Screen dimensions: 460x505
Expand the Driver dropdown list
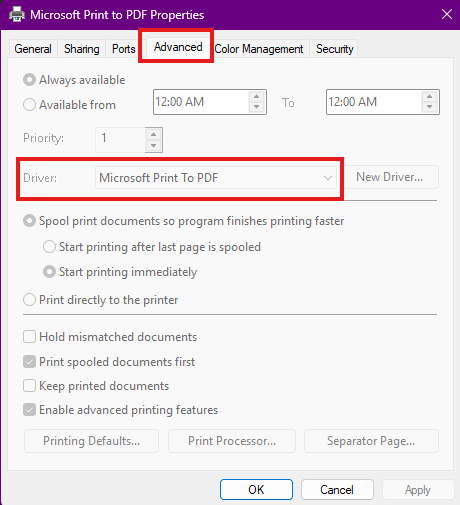[216, 178]
